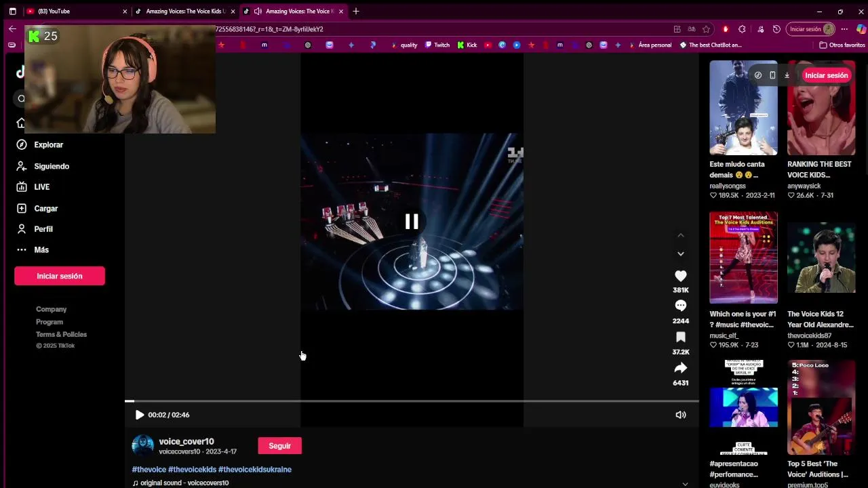
Task: Go to the previous video with the up chevron
Action: [x=681, y=235]
